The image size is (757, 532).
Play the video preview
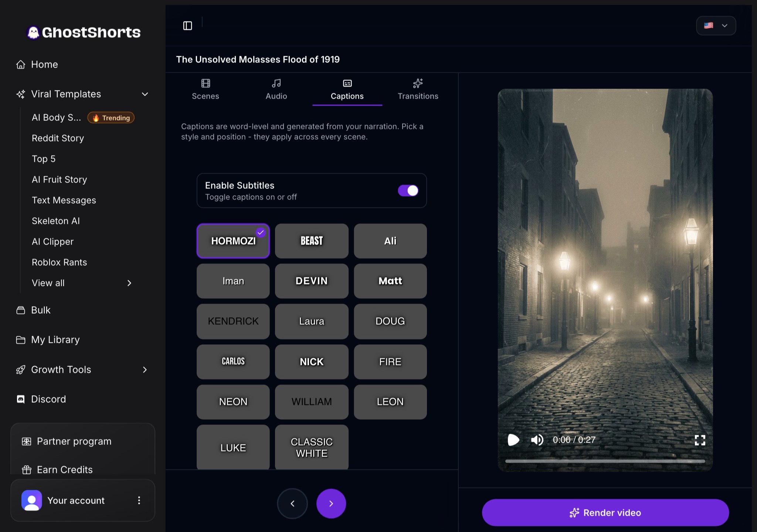click(513, 440)
